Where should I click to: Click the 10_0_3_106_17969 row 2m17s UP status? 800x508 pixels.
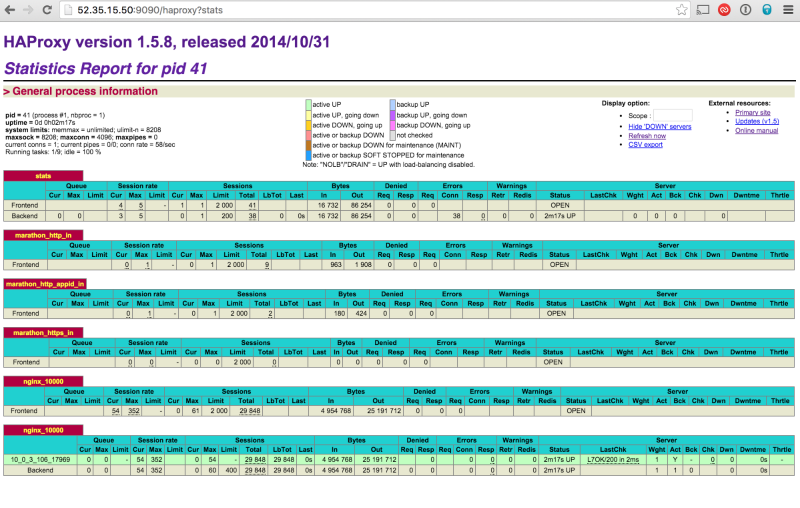tap(559, 460)
